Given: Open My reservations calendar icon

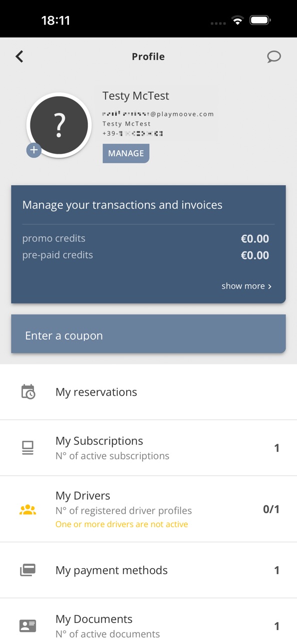Looking at the screenshot, I should point(28,392).
